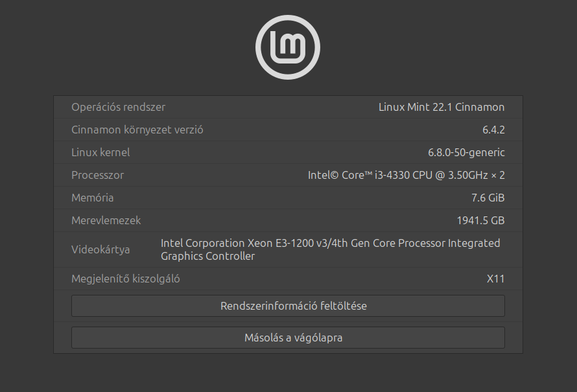Click the Másolás a vágólapra button
577x392 pixels.
click(288, 338)
